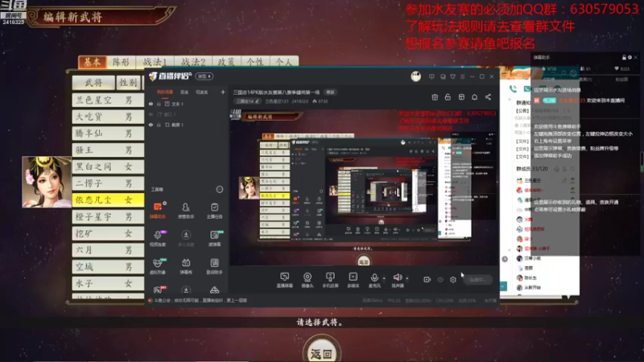Select officer 大吃货 in the list

(x=108, y=117)
